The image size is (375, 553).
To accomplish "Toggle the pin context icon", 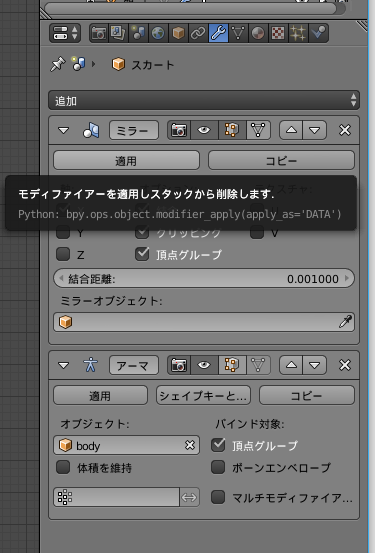I will [x=58, y=65].
